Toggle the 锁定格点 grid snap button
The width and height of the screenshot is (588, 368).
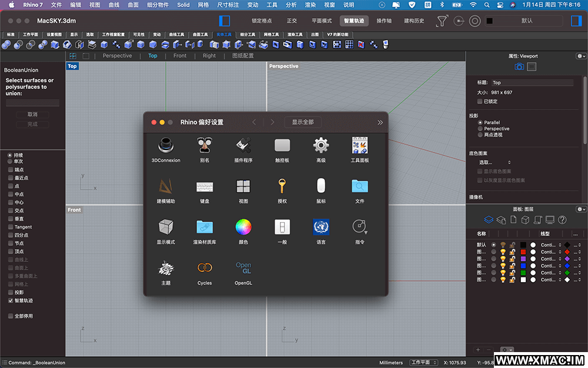click(x=262, y=21)
